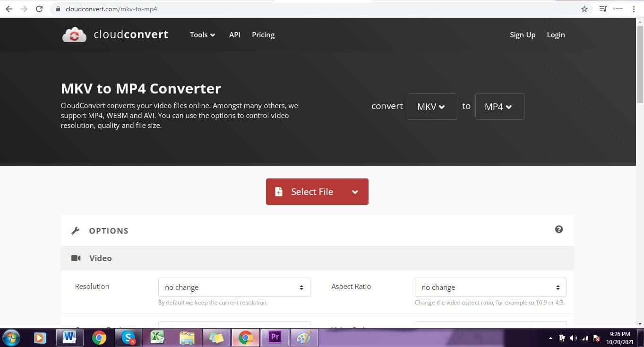Open Skype from the taskbar
Screen dimensions: 644x347
pos(129,338)
